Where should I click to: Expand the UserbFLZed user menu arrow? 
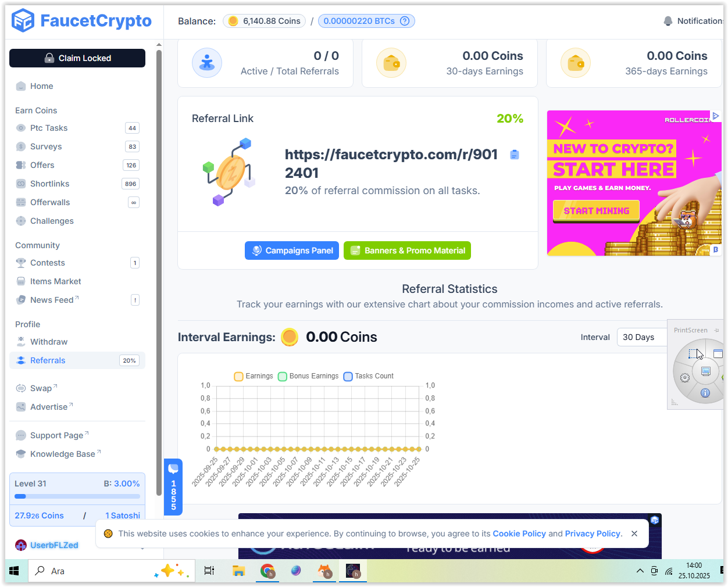142,547
